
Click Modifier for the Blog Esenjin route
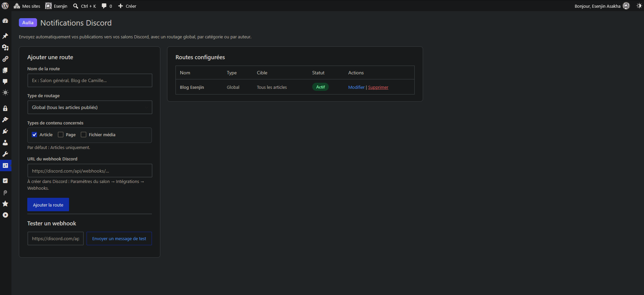356,87
